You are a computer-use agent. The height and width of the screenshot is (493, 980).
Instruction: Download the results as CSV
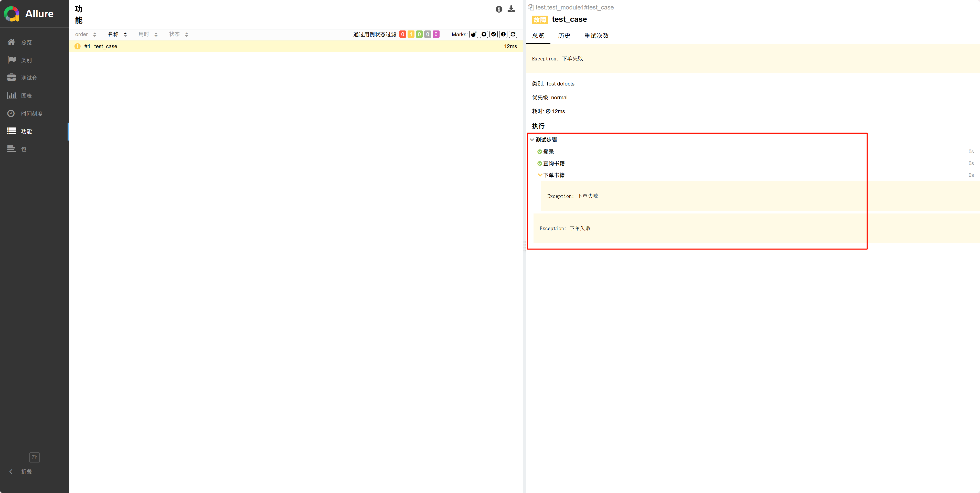511,9
